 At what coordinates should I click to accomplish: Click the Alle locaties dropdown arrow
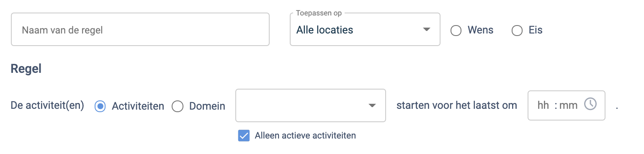pyautogui.click(x=426, y=29)
